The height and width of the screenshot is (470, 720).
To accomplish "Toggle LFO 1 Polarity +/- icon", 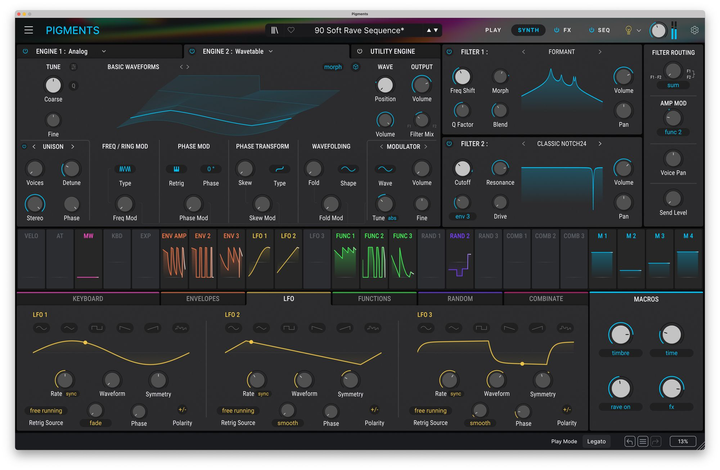I will pos(182,410).
